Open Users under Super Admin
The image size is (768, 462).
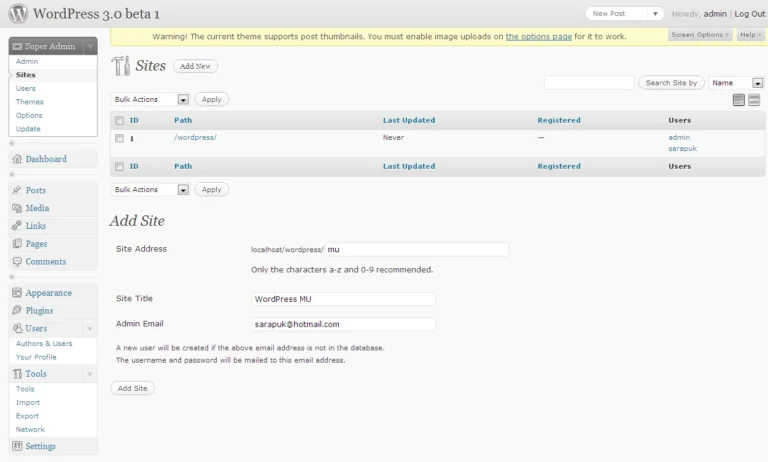coord(25,89)
